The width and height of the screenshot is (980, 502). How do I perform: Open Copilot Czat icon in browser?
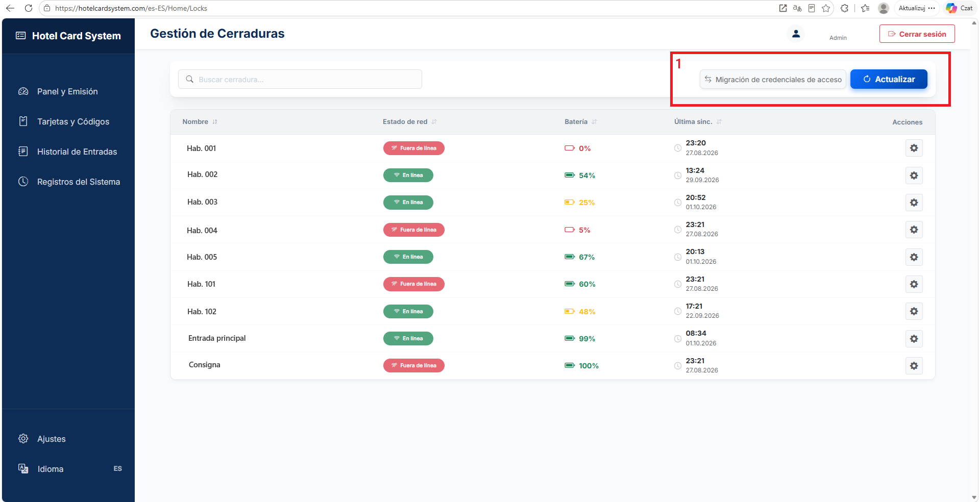point(959,8)
